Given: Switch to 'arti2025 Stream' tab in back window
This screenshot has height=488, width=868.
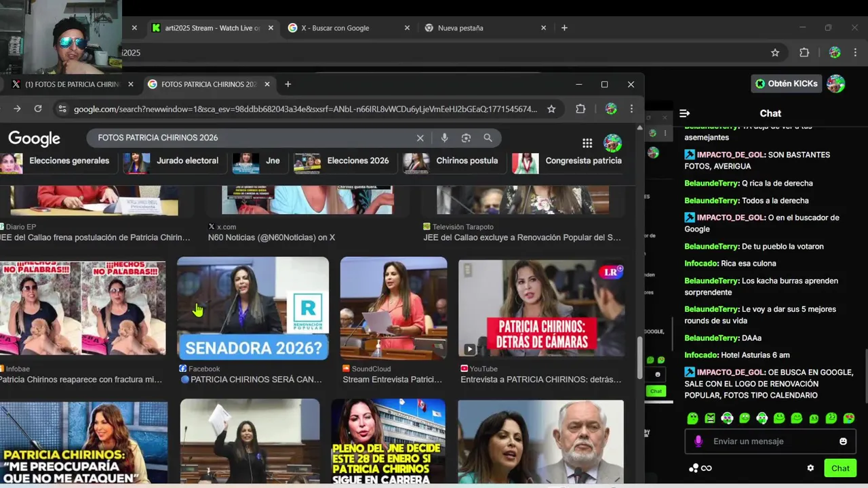Looking at the screenshot, I should pos(210,28).
